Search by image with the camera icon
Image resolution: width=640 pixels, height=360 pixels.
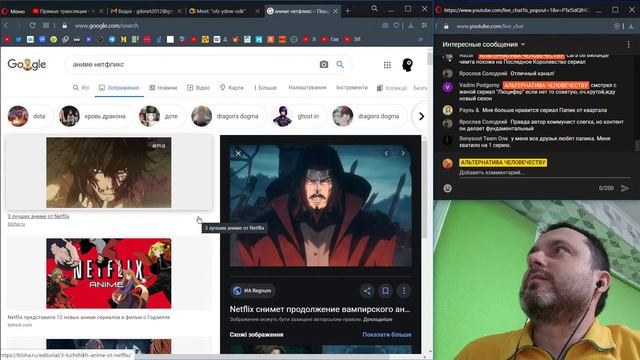[x=324, y=64]
